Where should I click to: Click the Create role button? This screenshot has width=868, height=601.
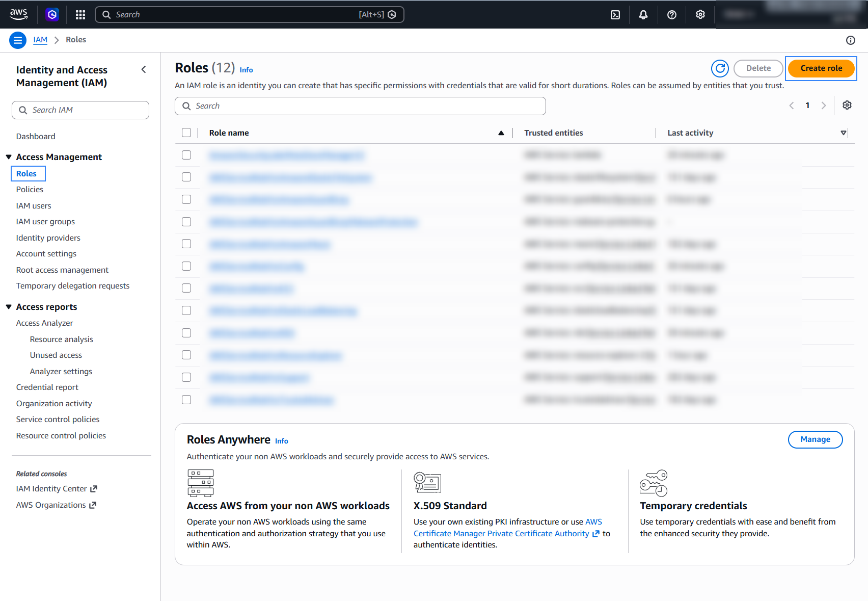(821, 68)
